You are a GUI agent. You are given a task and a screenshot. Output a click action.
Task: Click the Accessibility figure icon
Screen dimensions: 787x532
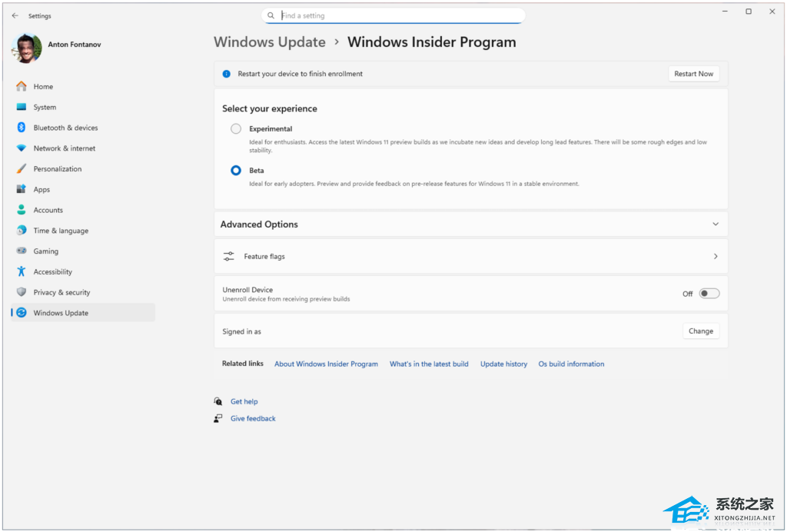(x=21, y=271)
